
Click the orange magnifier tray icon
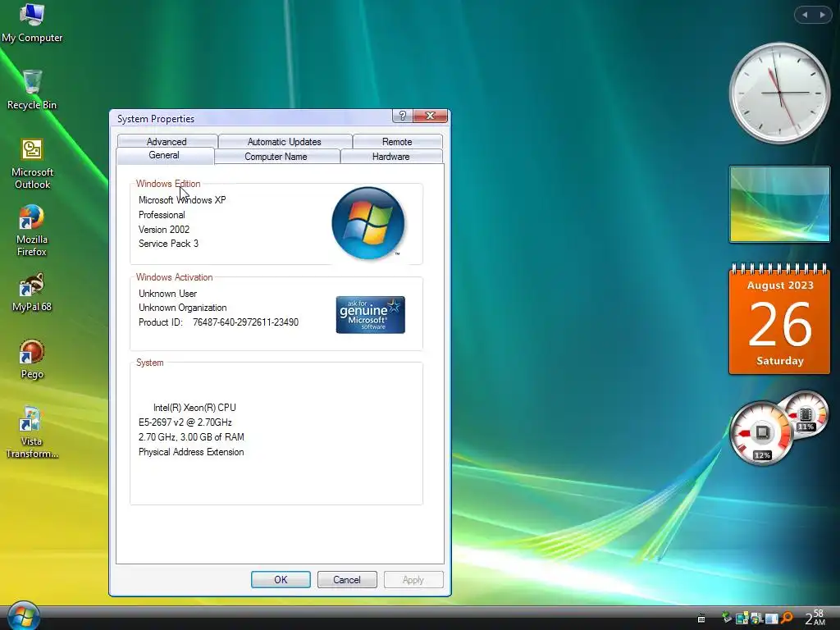[x=787, y=618]
